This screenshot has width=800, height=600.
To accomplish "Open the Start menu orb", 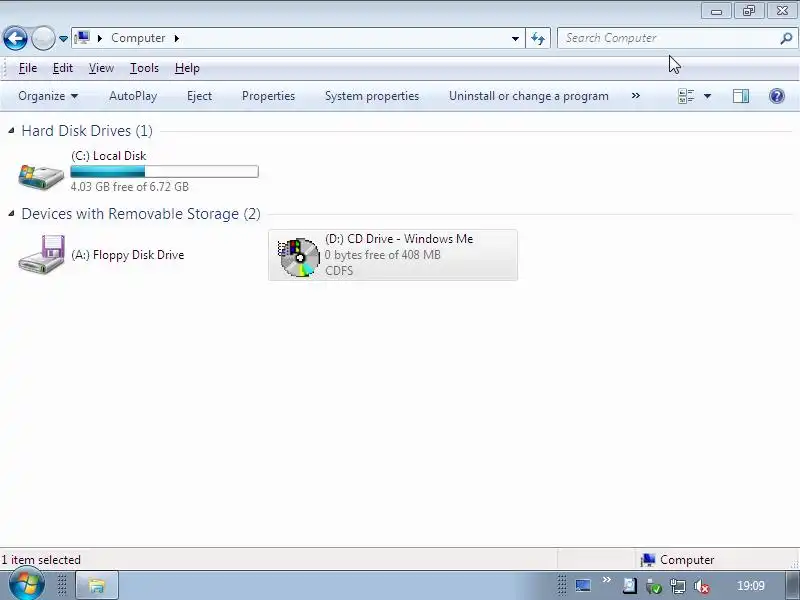I will click(x=26, y=585).
